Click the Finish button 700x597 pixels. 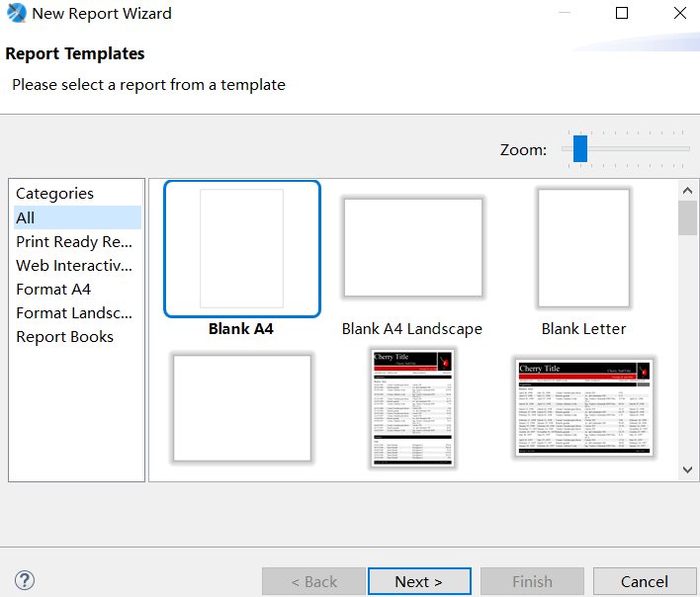(x=532, y=581)
